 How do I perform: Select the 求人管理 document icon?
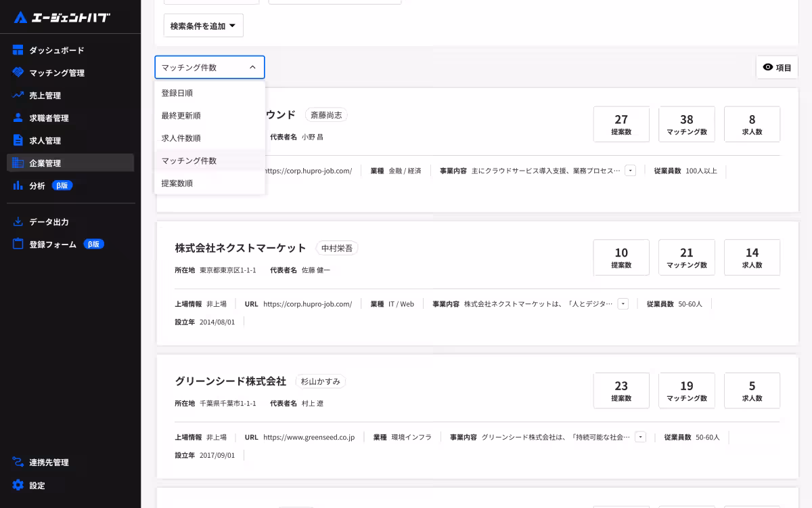click(x=16, y=140)
